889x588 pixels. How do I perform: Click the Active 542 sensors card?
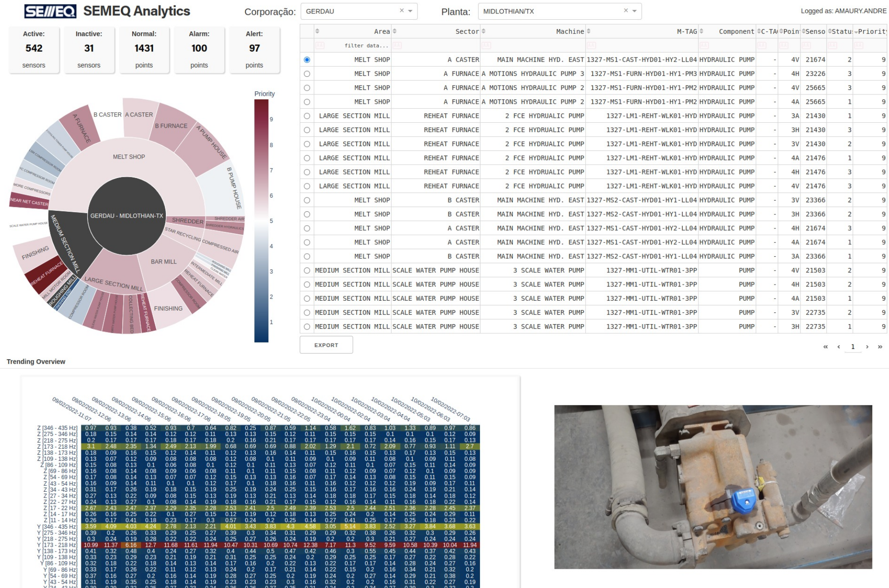point(34,49)
